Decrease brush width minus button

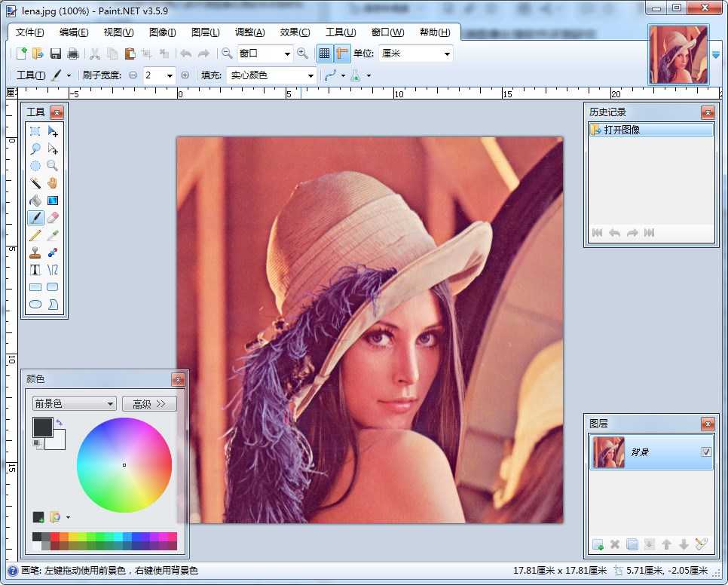(133, 75)
